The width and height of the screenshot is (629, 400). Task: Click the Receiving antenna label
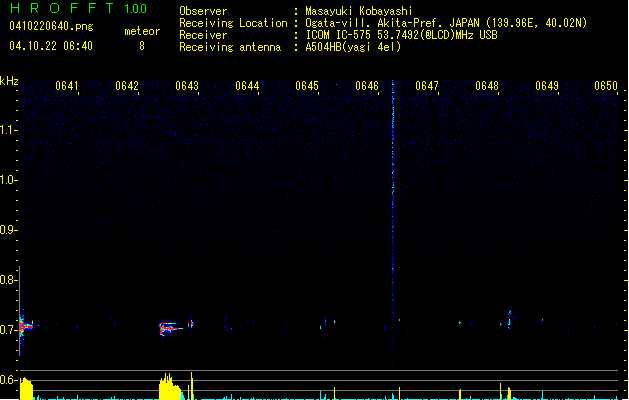[230, 47]
